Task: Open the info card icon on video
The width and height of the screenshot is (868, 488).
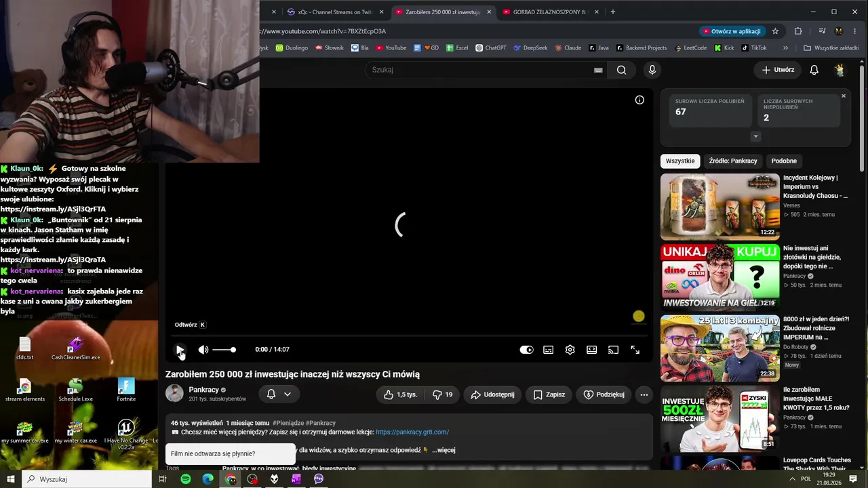Action: tap(639, 100)
